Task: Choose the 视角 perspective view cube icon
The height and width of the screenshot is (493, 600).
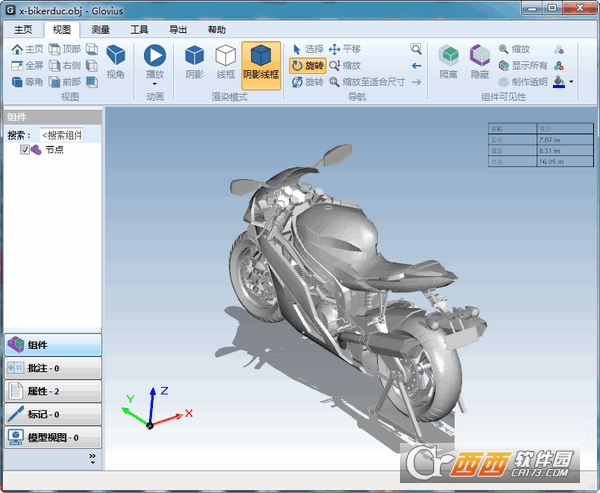Action: [115, 62]
